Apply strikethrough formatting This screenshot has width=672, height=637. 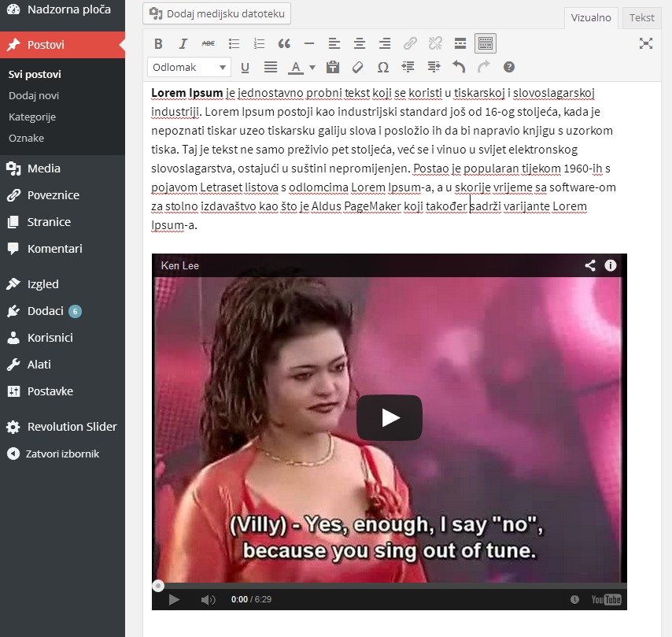coord(209,43)
